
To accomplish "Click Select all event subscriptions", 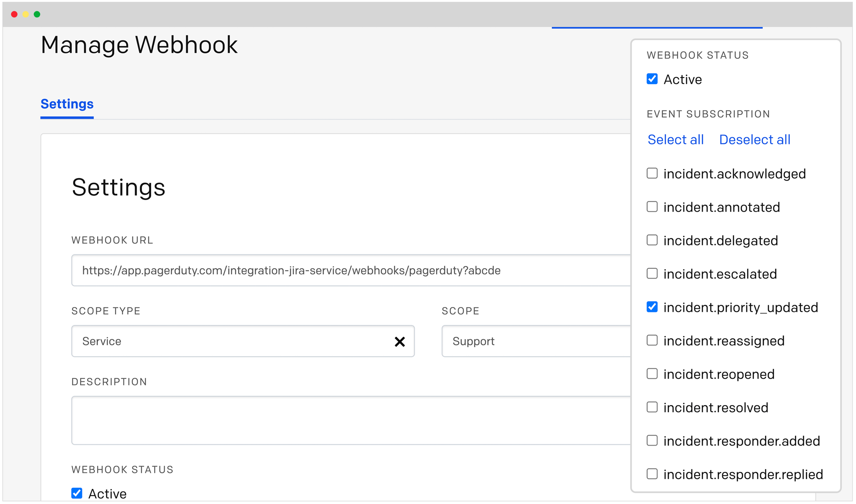I will pyautogui.click(x=675, y=139).
